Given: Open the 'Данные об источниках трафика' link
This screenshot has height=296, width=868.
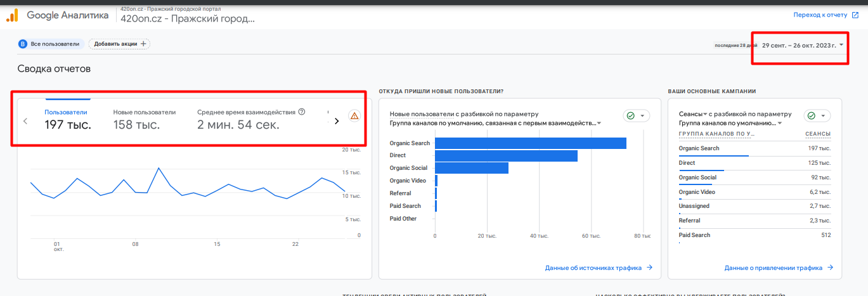Looking at the screenshot, I should coord(599,268).
